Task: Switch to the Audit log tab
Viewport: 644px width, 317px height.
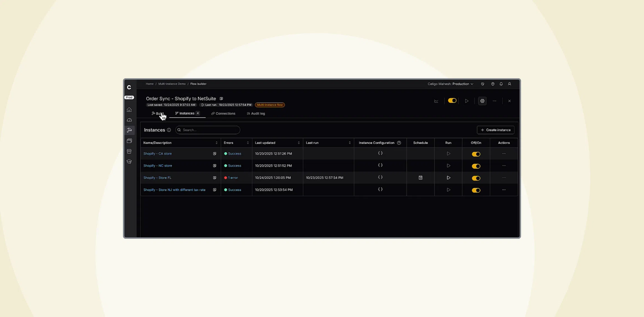Action: tap(256, 113)
